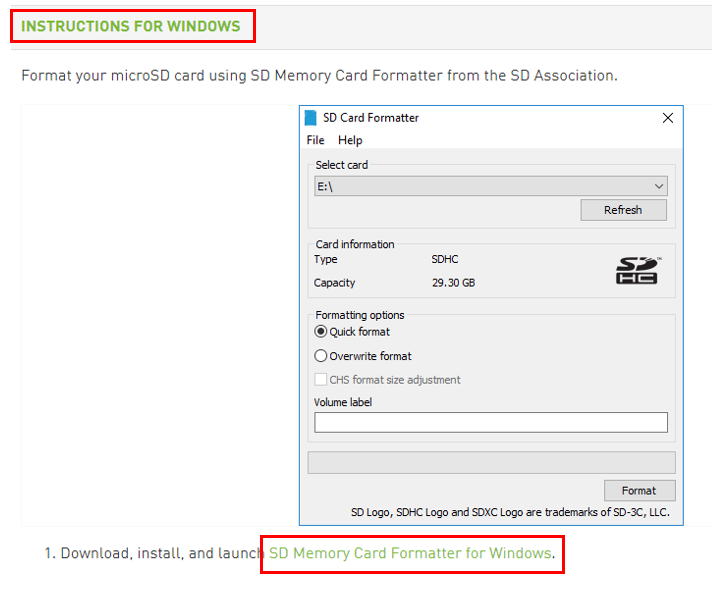Click the SD-3C trademarks notice text
Screen dimensions: 712x591
[x=510, y=512]
